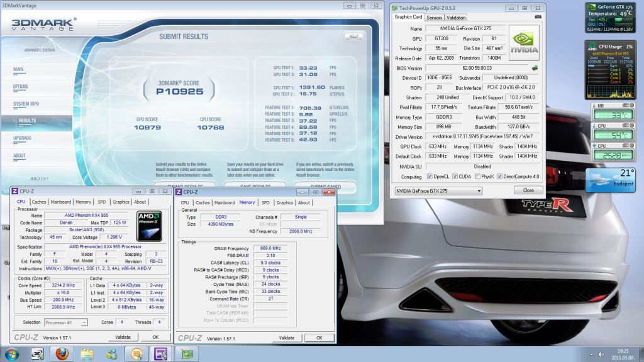Click OK in the left CPU-Z window
Image resolution: width=644 pixels, height=362 pixels.
click(x=155, y=337)
